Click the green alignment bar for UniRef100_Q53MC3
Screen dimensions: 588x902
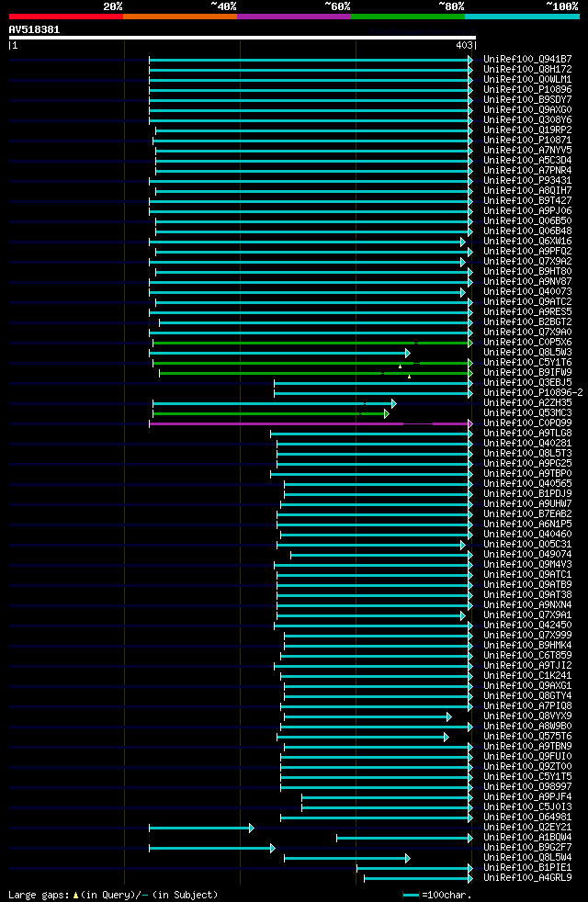point(271,413)
